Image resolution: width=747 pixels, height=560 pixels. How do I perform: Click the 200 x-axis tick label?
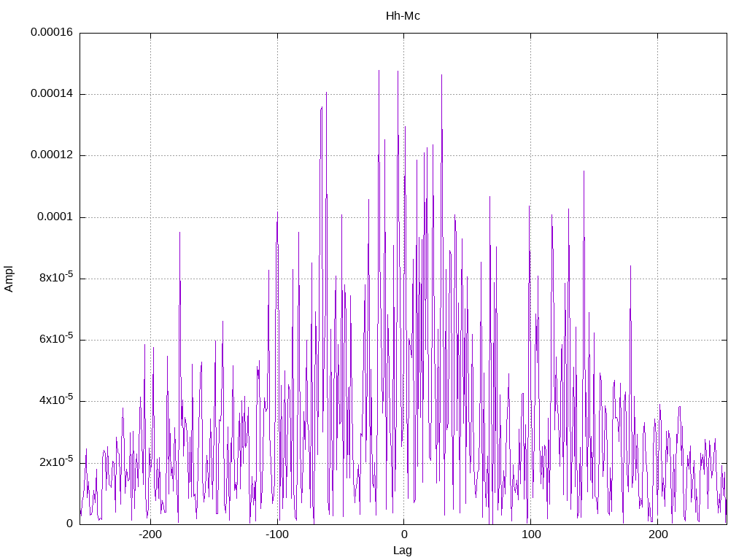tap(658, 534)
